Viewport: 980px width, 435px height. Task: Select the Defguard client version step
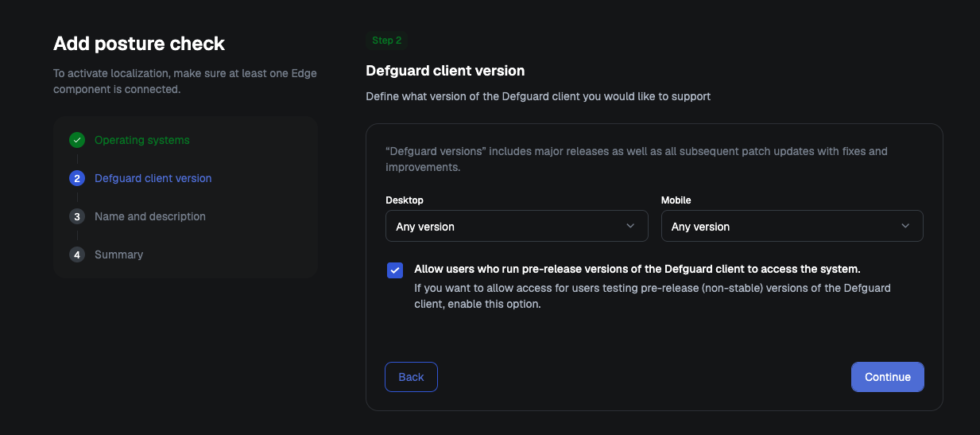[x=153, y=178]
